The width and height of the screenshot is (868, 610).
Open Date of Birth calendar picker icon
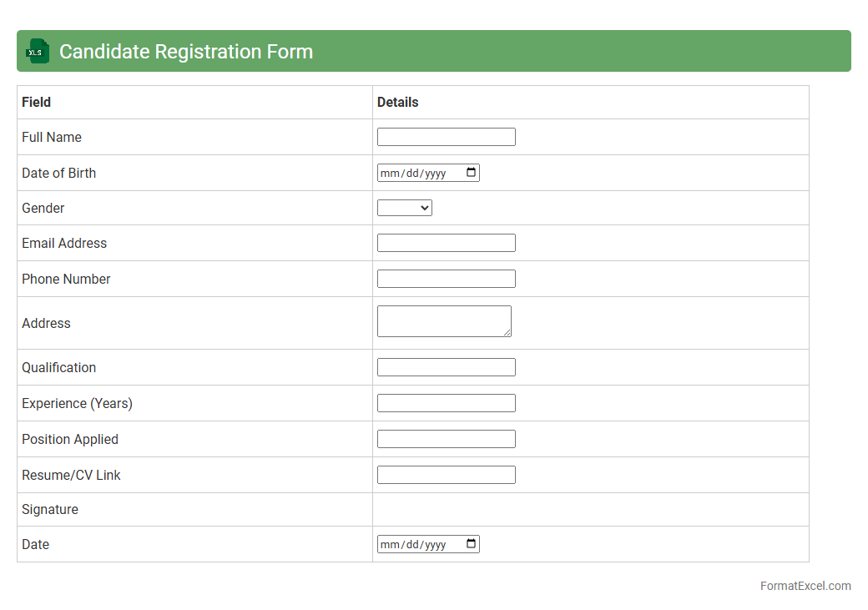(472, 173)
